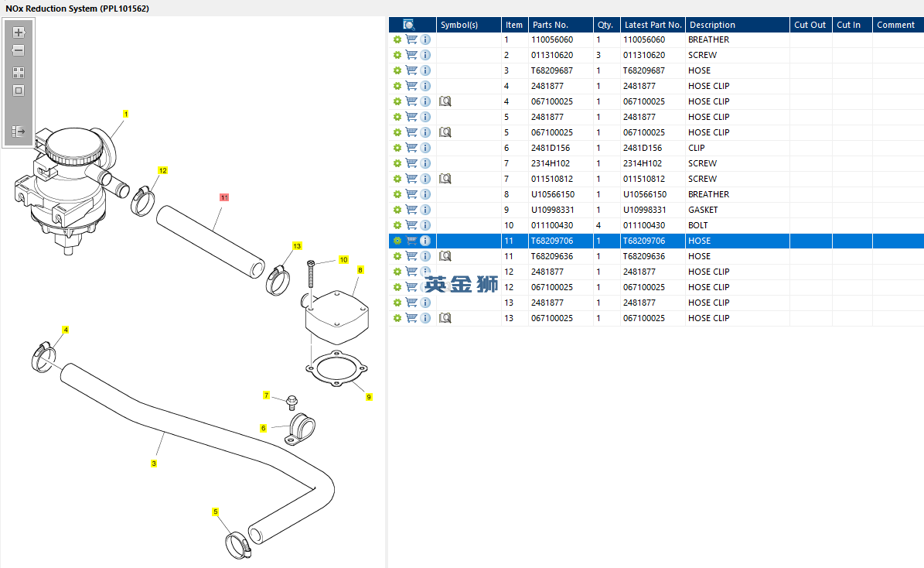Add item 13 2481877 hose clip to cart
Image resolution: width=924 pixels, height=568 pixels.
pyautogui.click(x=411, y=303)
